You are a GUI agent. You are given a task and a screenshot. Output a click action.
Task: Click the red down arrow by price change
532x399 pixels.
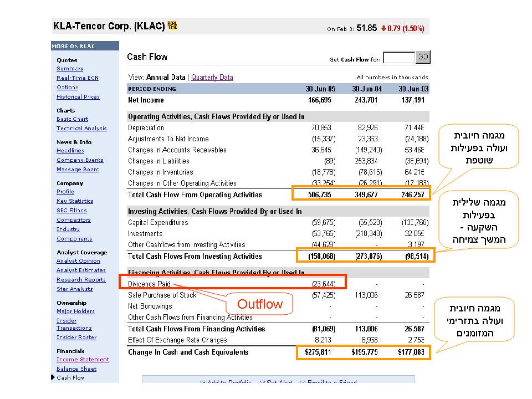click(383, 28)
